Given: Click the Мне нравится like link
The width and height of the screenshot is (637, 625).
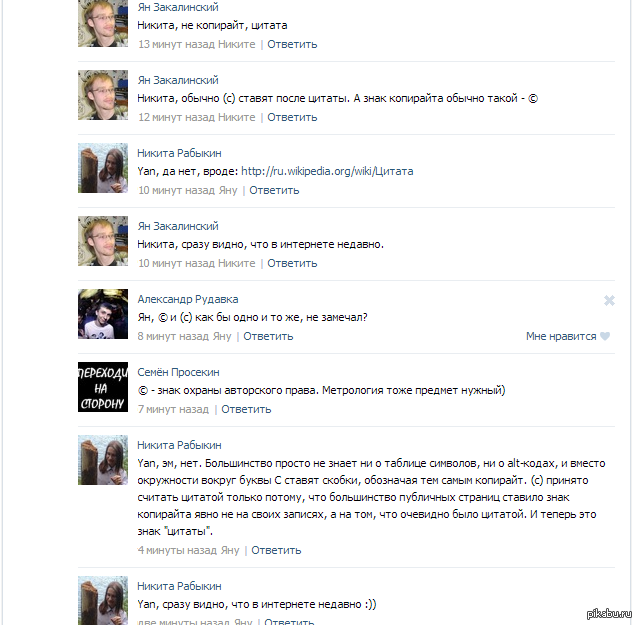Looking at the screenshot, I should click(x=561, y=336).
